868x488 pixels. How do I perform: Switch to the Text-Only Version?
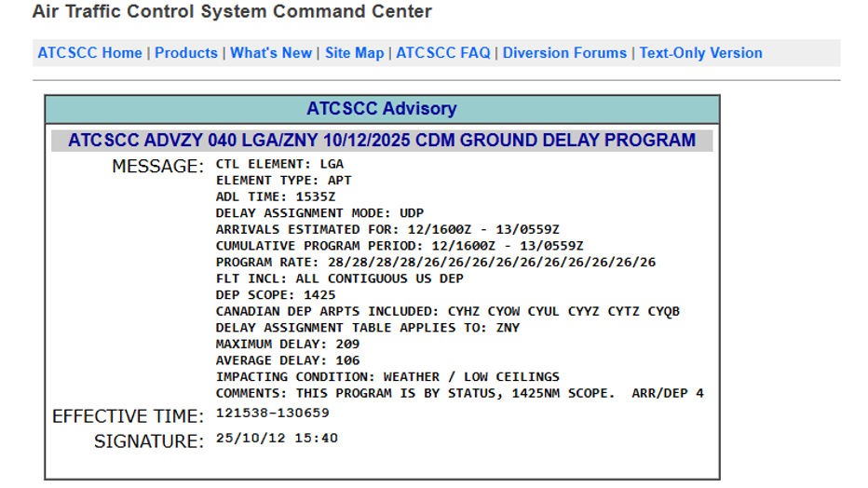pyautogui.click(x=700, y=53)
